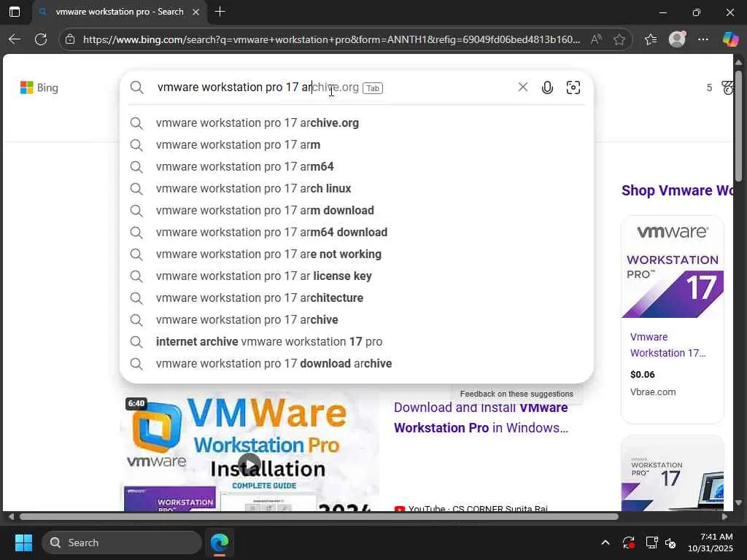Add this page to favorites star

619,39
